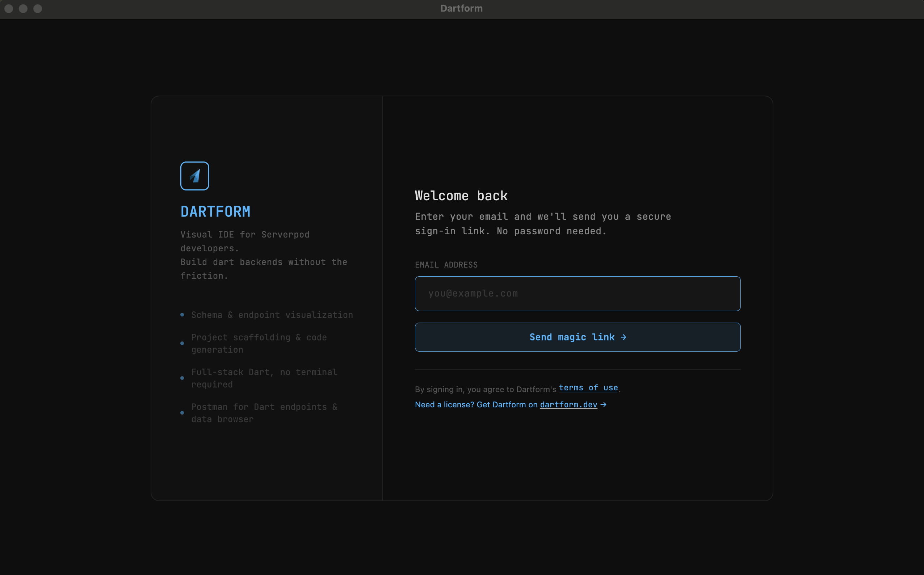Click the bullet icon beside Project scaffolding & code generation

click(x=182, y=343)
